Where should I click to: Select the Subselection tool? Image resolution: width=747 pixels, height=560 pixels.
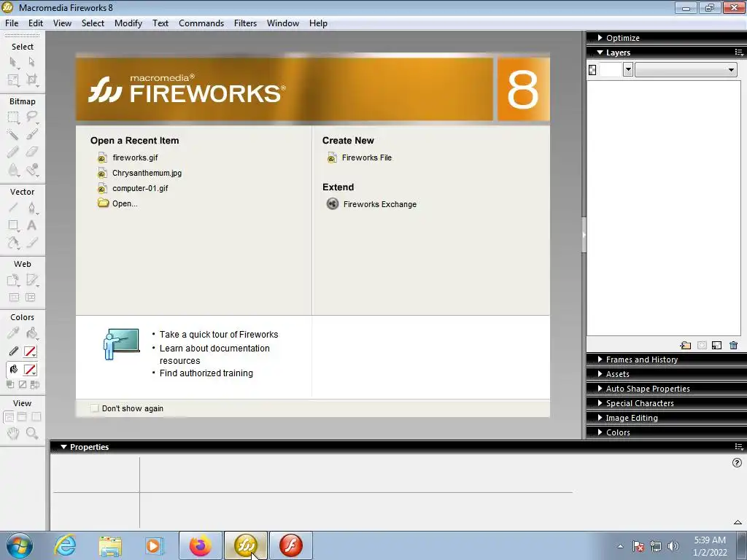pos(31,62)
